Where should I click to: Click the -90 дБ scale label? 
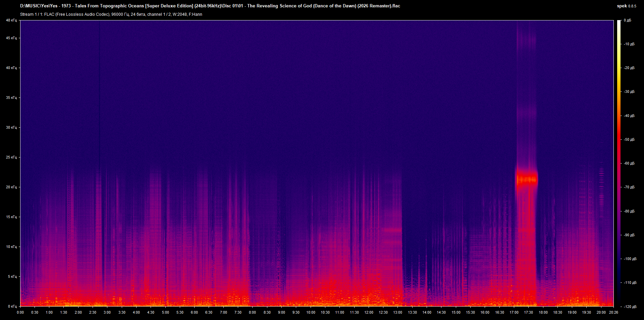tap(629, 235)
